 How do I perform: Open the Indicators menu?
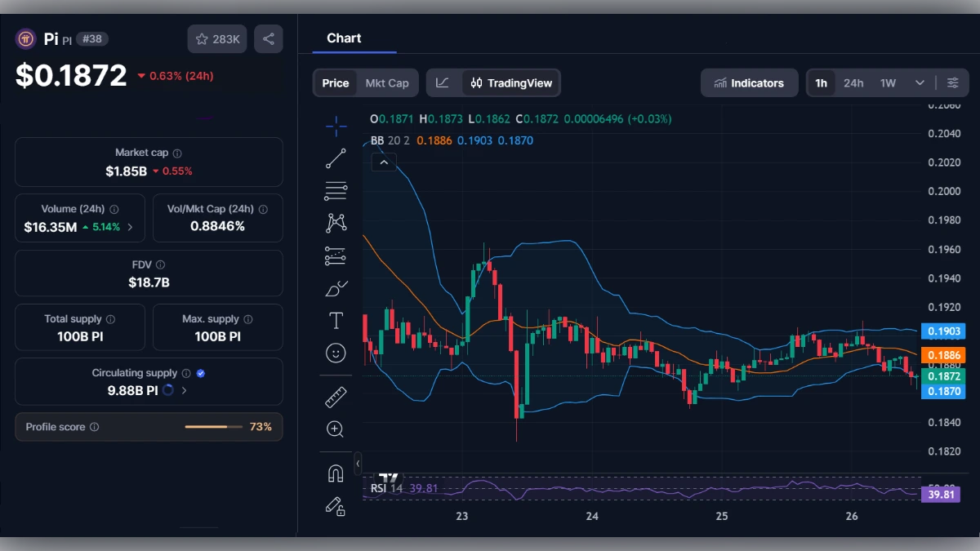(749, 82)
